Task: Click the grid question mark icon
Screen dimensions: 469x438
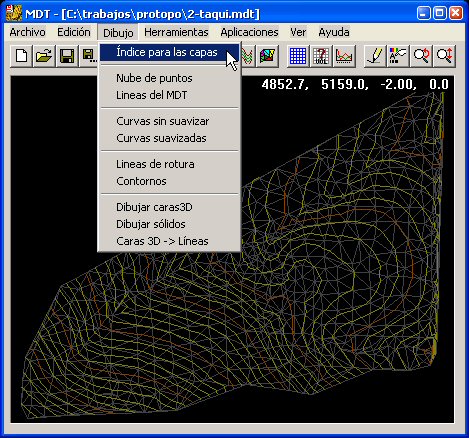Action: [x=321, y=56]
